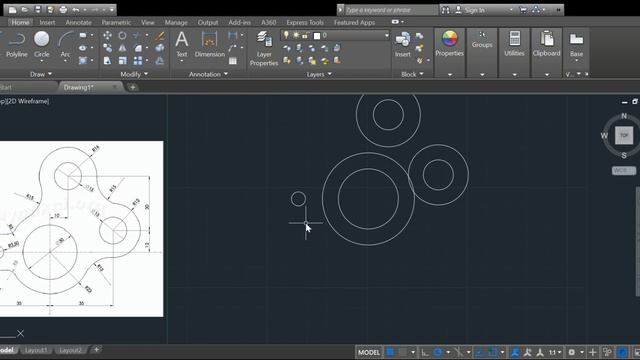
Task: Click the Open file icon in quick access toolbar
Action: point(25,9)
